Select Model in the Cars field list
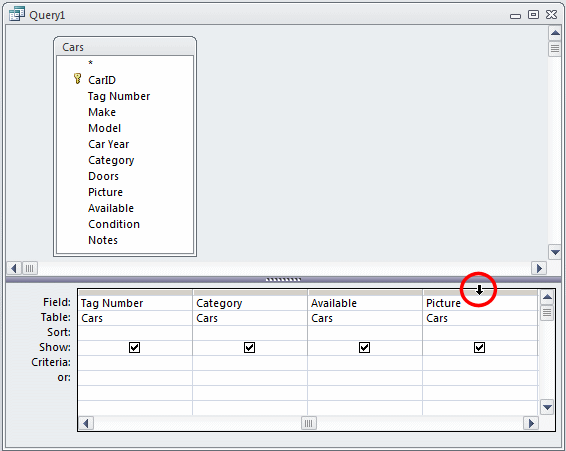The image size is (566, 451). click(104, 128)
